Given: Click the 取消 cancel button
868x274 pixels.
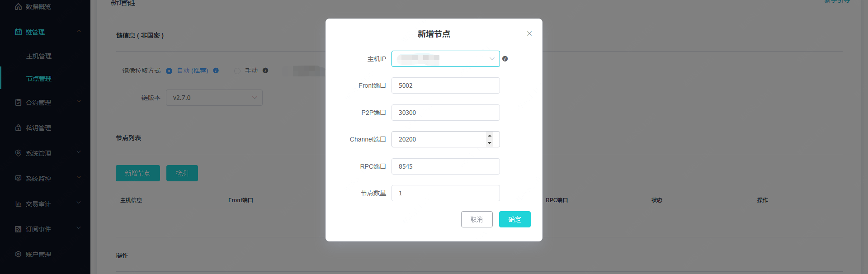Looking at the screenshot, I should click(477, 219).
